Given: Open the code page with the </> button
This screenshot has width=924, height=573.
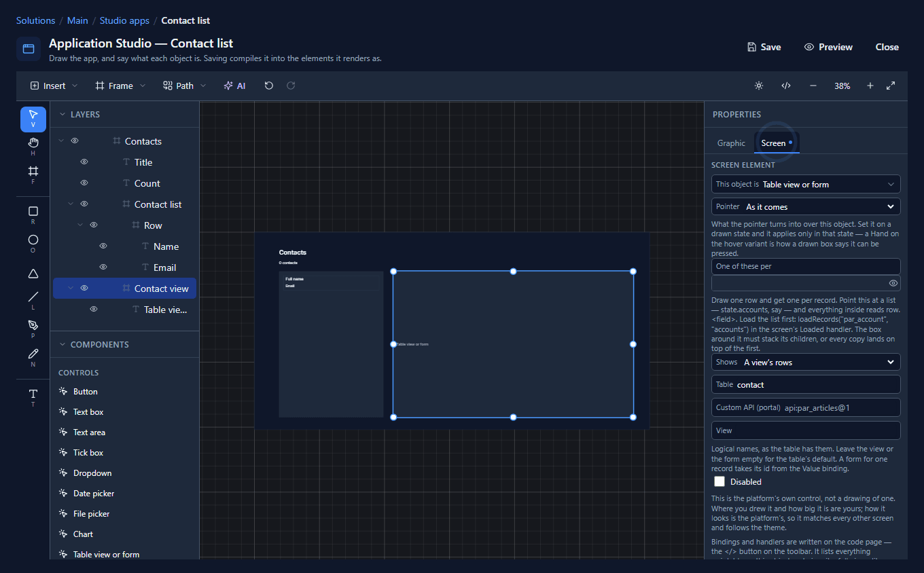Looking at the screenshot, I should [786, 86].
